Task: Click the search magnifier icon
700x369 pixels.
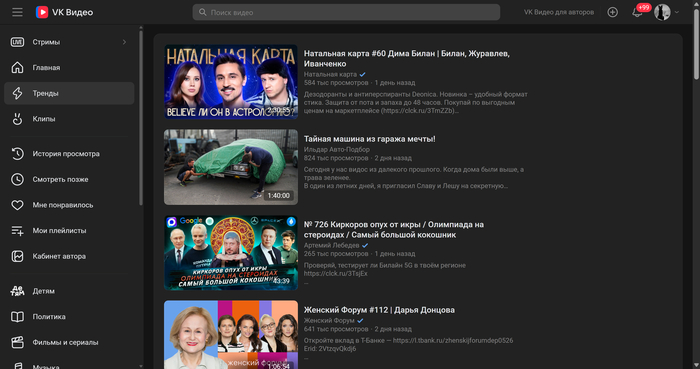Action: point(203,12)
